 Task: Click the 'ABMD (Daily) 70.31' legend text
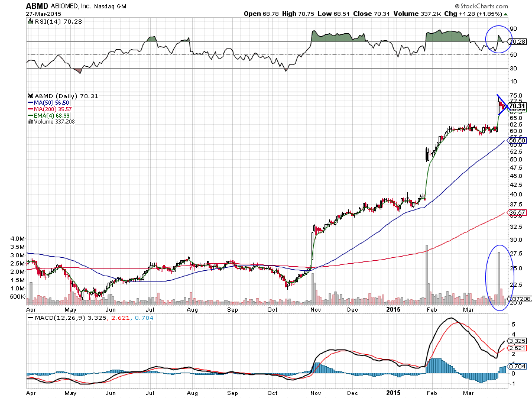point(66,96)
